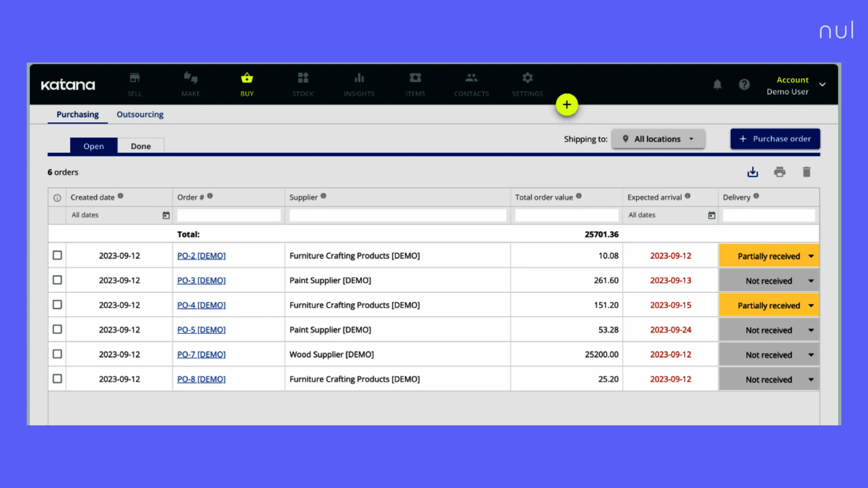Click the Supplier column info icon
Viewport: 868px width, 488px height.
coord(324,196)
